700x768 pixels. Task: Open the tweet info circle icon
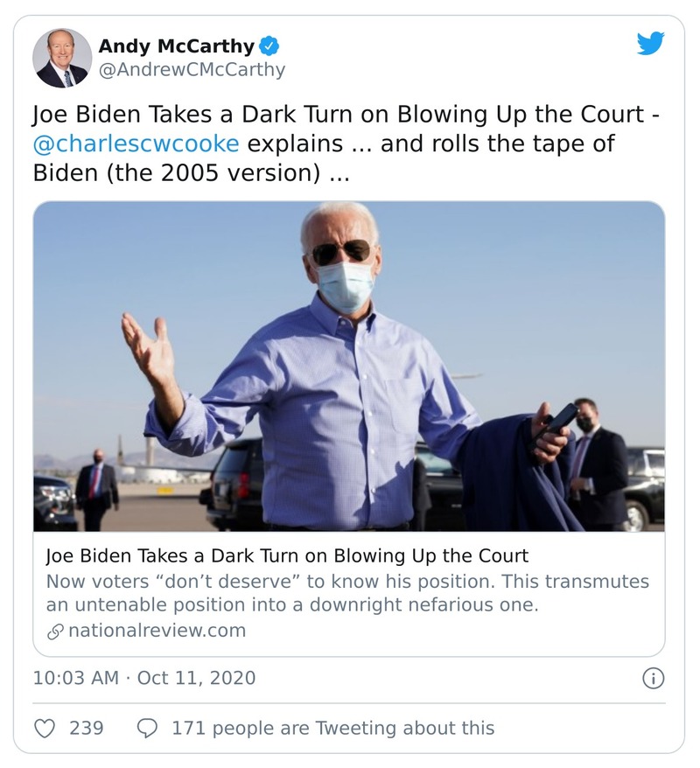[653, 678]
